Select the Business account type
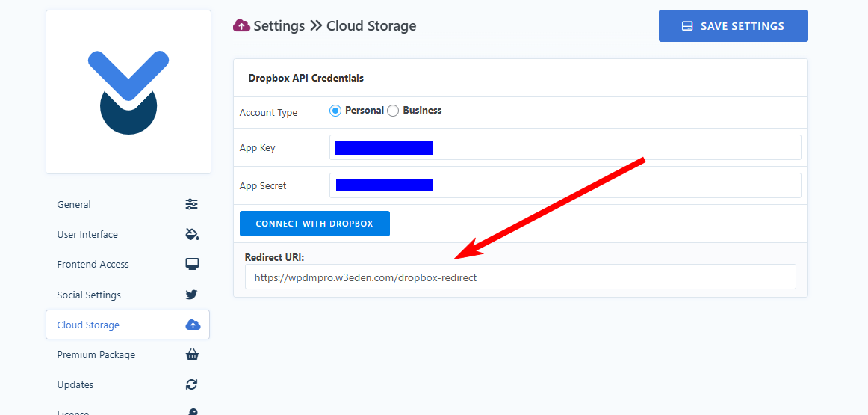 click(x=392, y=111)
